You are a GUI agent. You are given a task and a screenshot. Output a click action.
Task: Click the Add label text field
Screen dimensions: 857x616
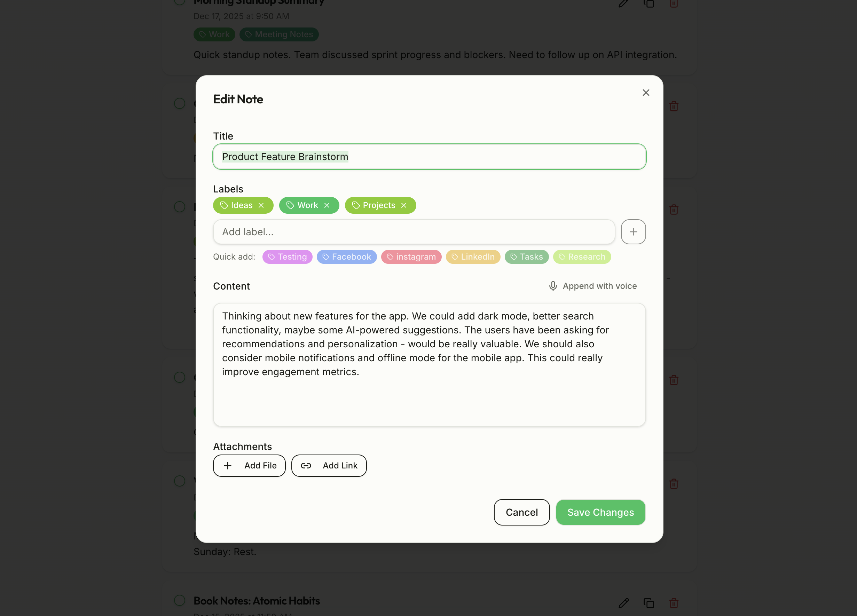414,231
